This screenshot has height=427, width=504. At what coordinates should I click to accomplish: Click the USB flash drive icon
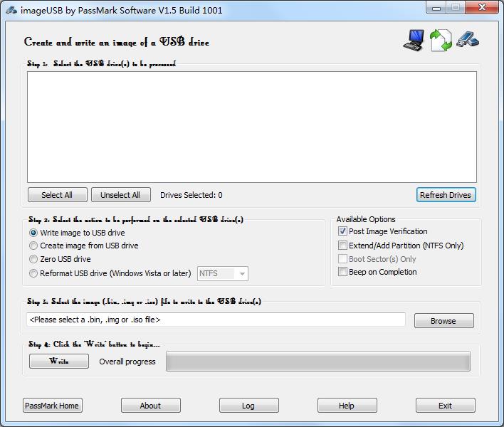pos(468,40)
